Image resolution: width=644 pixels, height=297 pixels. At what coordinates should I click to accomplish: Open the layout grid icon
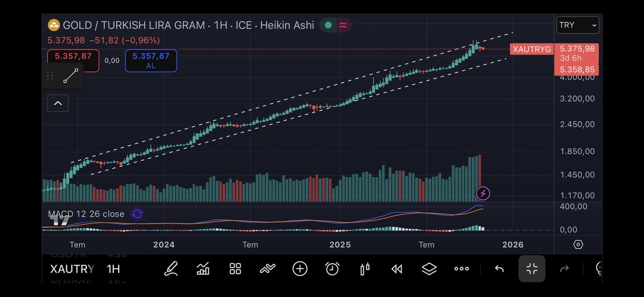pos(235,269)
